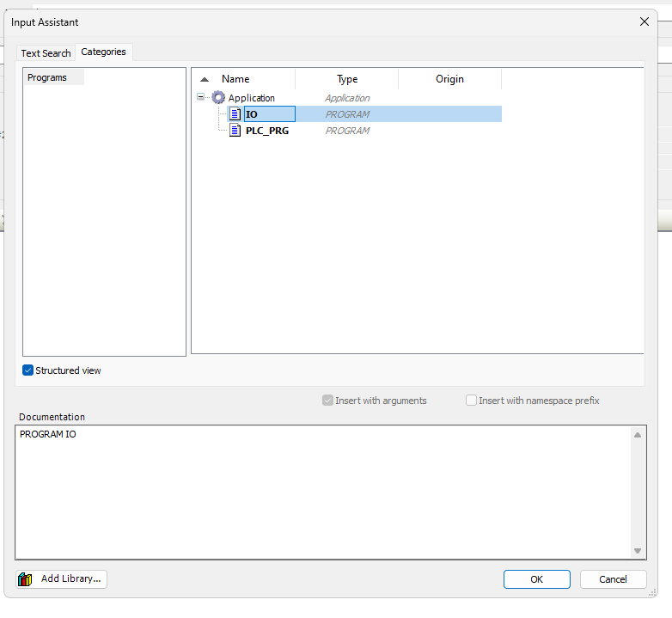The image size is (672, 618).
Task: Click the PROGRAM IO documentation text
Action: (48, 434)
